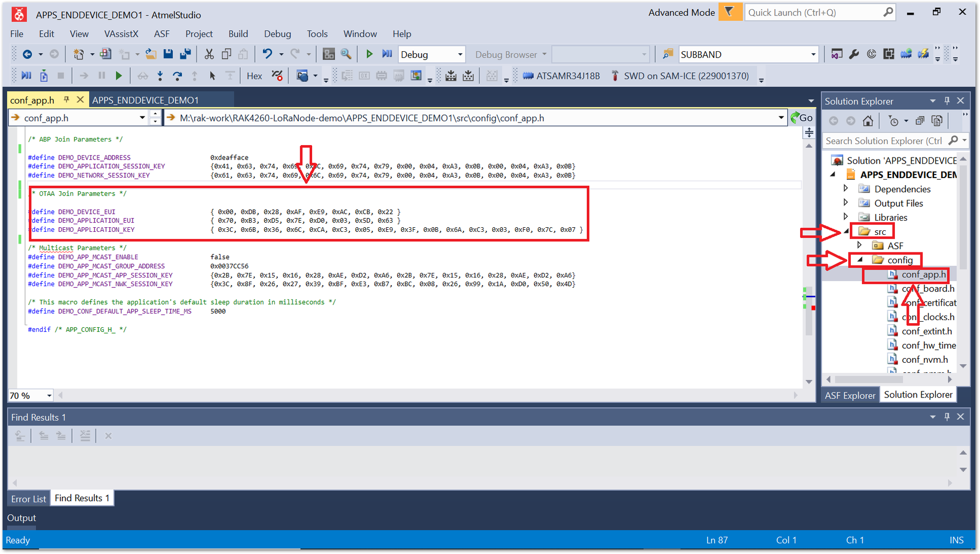The width and height of the screenshot is (980, 554).
Task: Pin the conf_app.h tab
Action: [67, 100]
